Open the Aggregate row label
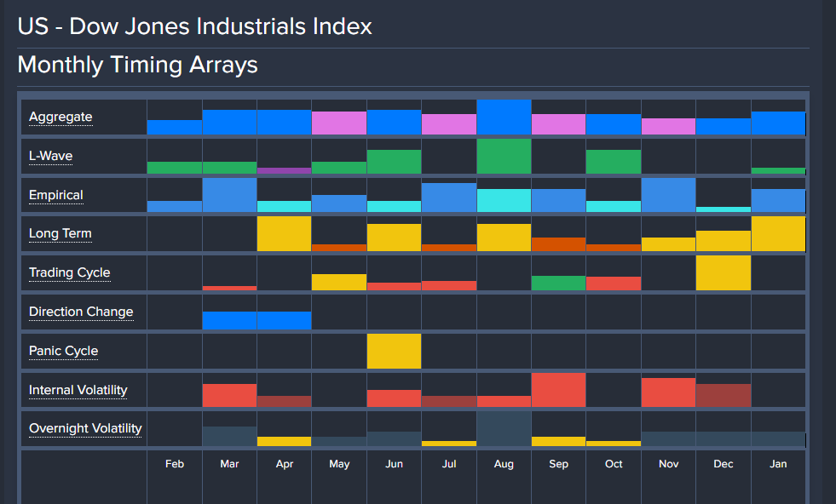The image size is (836, 504). [x=61, y=117]
